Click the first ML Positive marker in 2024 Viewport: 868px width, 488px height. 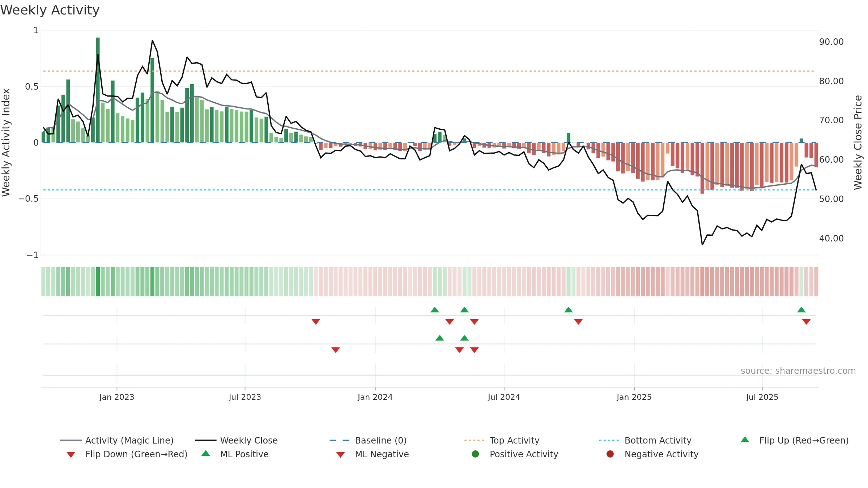[440, 338]
